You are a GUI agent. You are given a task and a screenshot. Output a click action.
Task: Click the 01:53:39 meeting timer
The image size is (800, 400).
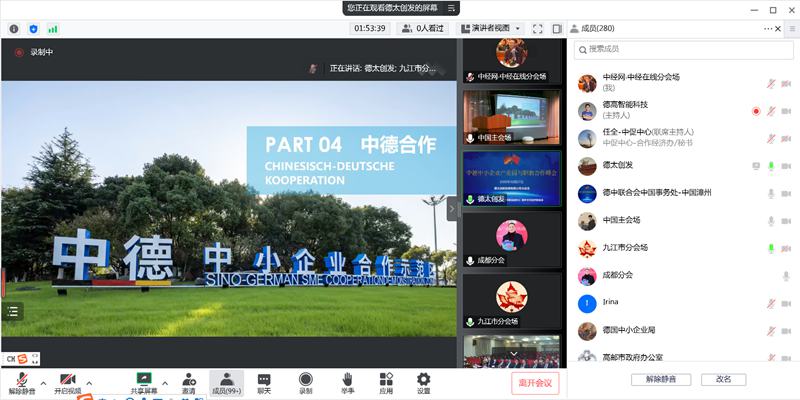point(369,29)
